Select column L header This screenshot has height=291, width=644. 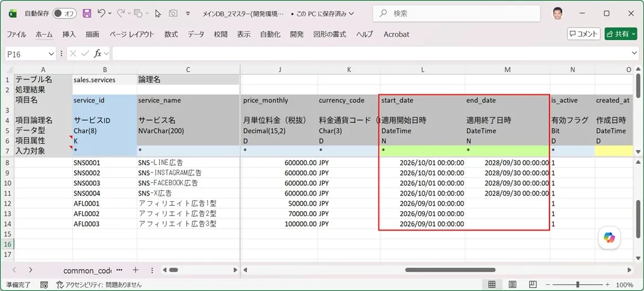tap(423, 70)
